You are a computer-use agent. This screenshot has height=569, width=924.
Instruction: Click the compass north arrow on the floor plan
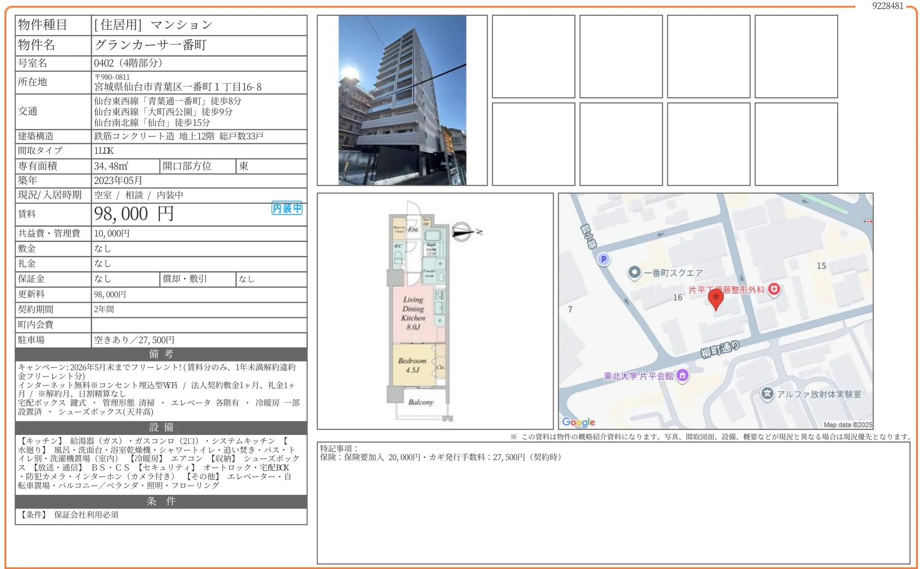[x=463, y=232]
